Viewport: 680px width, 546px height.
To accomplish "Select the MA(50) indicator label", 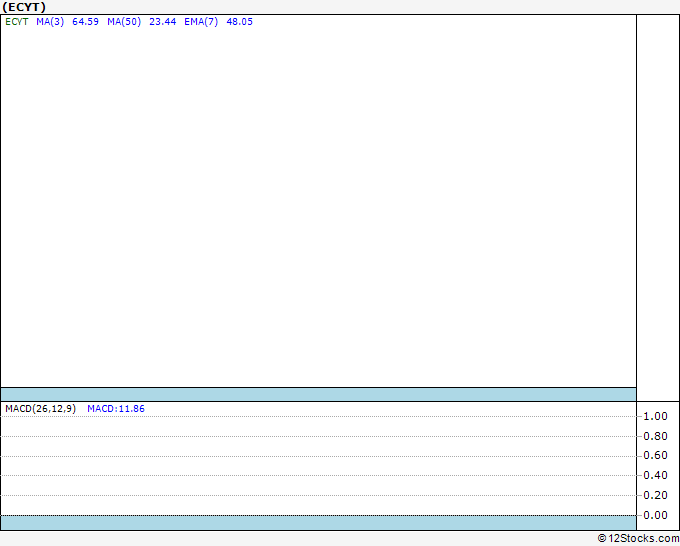I will point(124,22).
